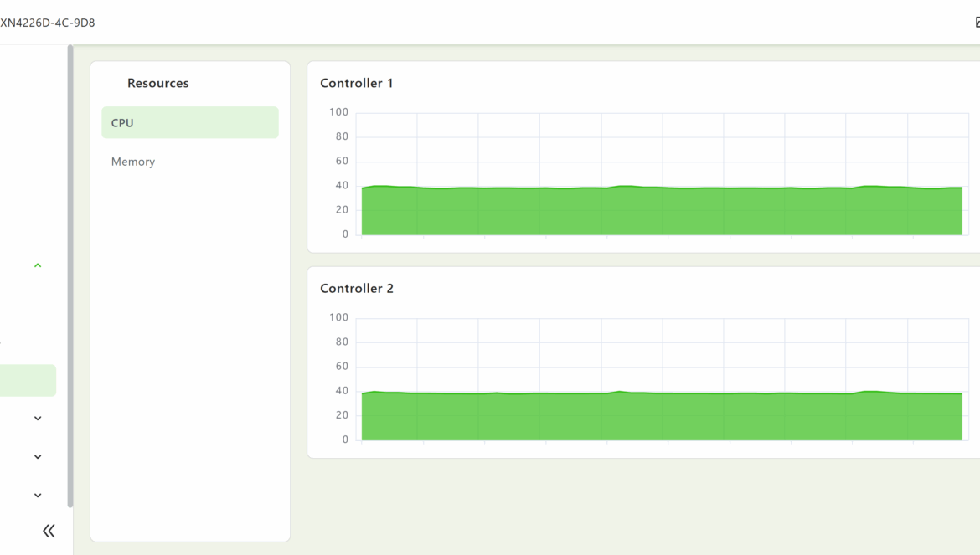This screenshot has width=980, height=555.
Task: Click the 100 axis label on the Controller 1 chart
Action: point(338,112)
